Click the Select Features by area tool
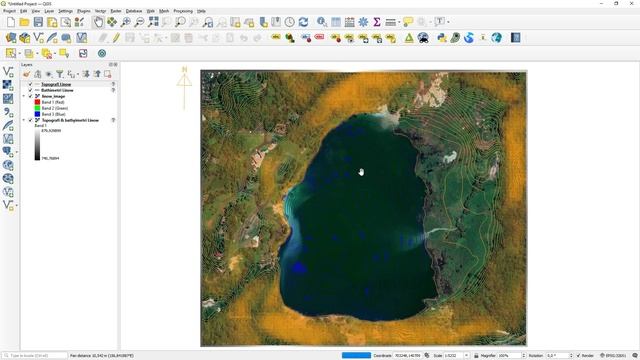The width and height of the screenshot is (640, 360). [11, 53]
